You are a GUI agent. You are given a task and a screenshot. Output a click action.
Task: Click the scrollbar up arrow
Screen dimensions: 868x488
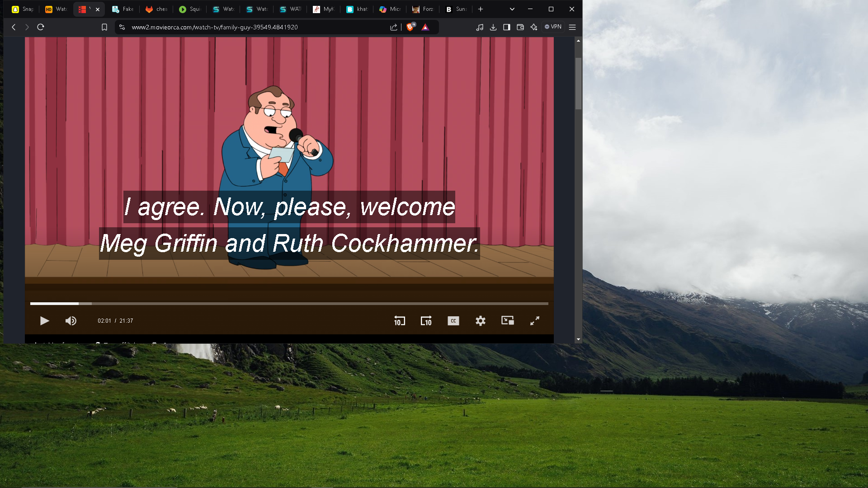tap(578, 41)
